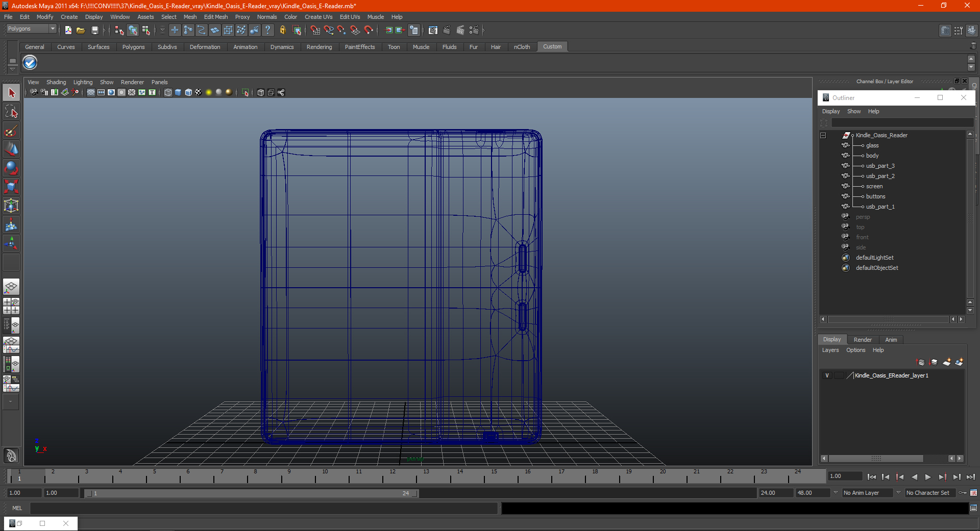Activate the Paint Selection tool
980x531 pixels.
[11, 131]
